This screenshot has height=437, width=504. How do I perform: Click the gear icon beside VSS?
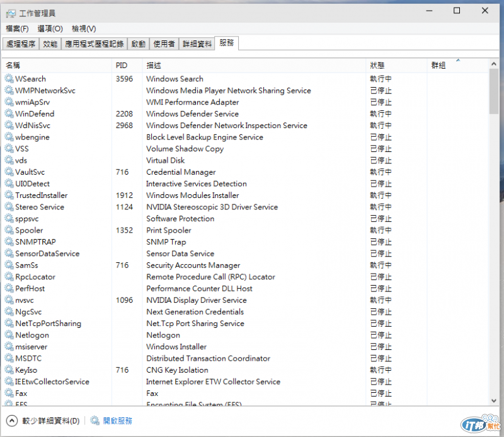[x=9, y=148]
